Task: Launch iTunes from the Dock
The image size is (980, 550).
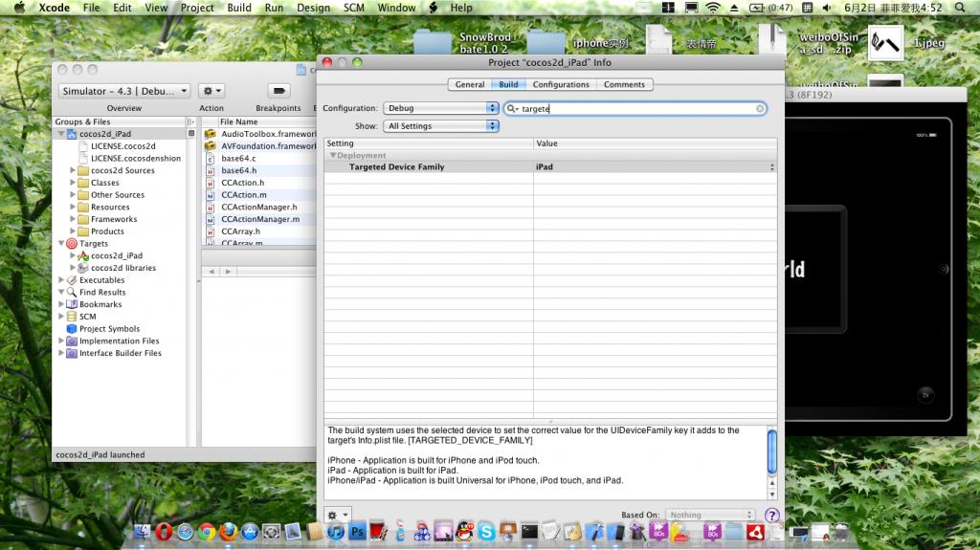Action: coord(336,532)
